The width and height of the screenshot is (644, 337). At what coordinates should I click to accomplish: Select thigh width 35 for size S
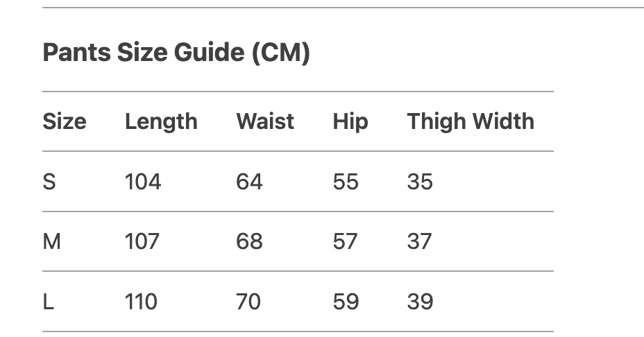[420, 182]
